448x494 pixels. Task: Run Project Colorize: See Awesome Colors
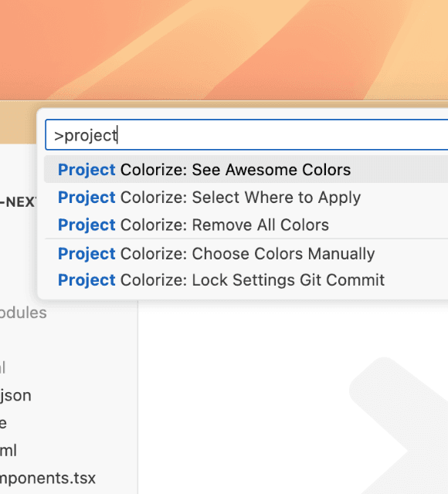click(x=246, y=169)
